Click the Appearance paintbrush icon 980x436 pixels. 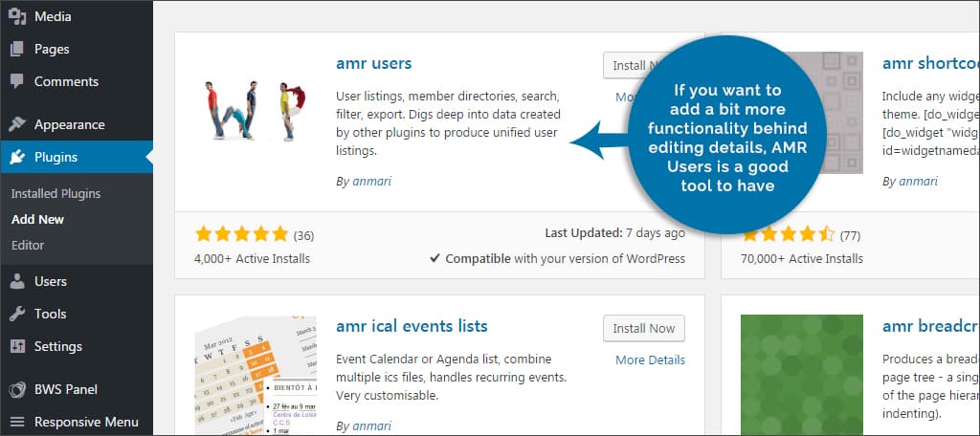click(17, 124)
